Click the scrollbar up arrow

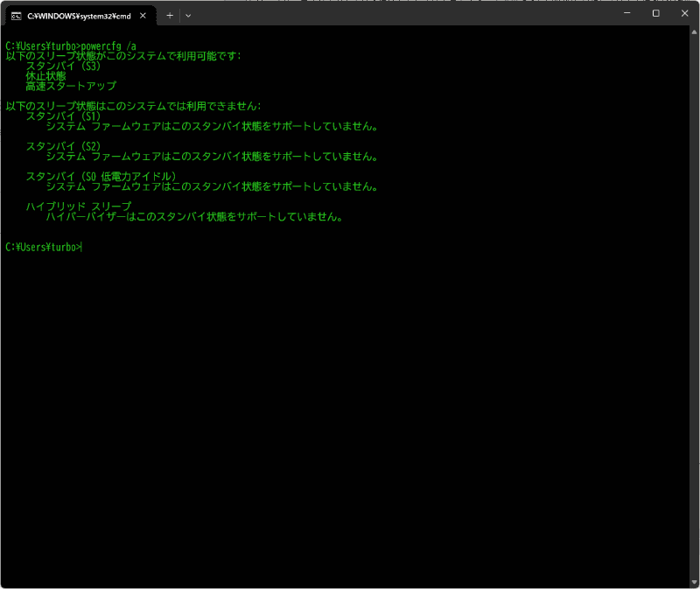pos(694,32)
